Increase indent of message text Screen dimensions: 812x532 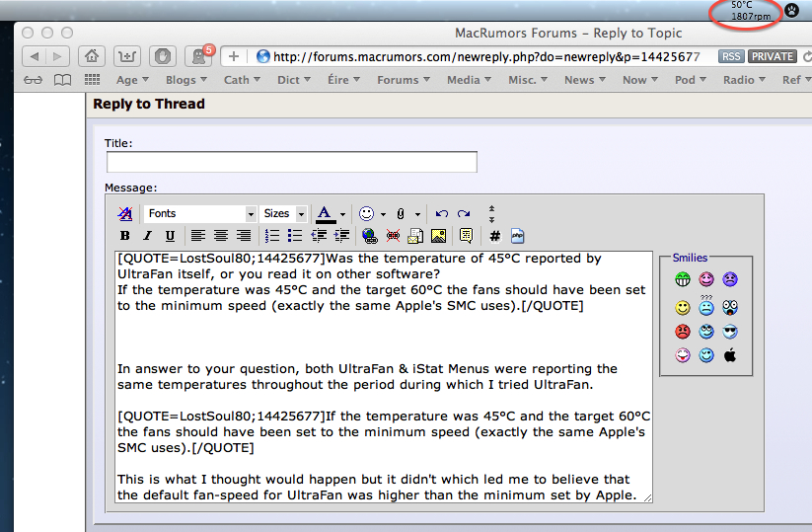pyautogui.click(x=341, y=236)
